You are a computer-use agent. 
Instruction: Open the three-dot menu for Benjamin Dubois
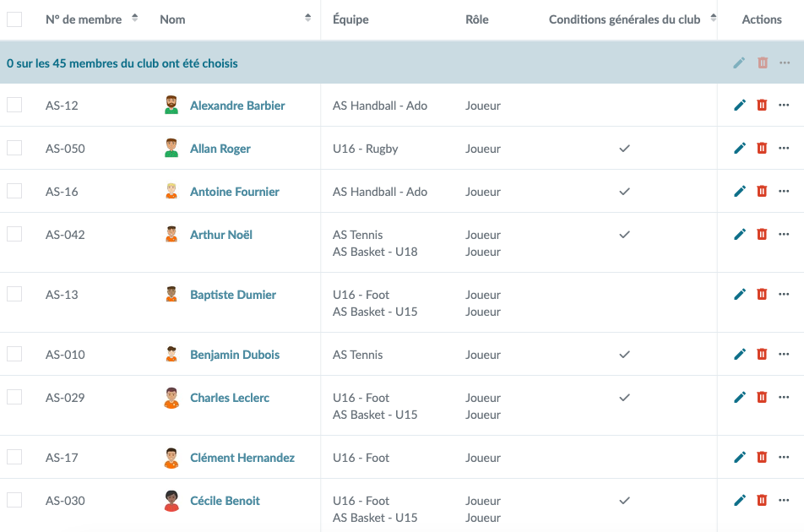coord(784,355)
